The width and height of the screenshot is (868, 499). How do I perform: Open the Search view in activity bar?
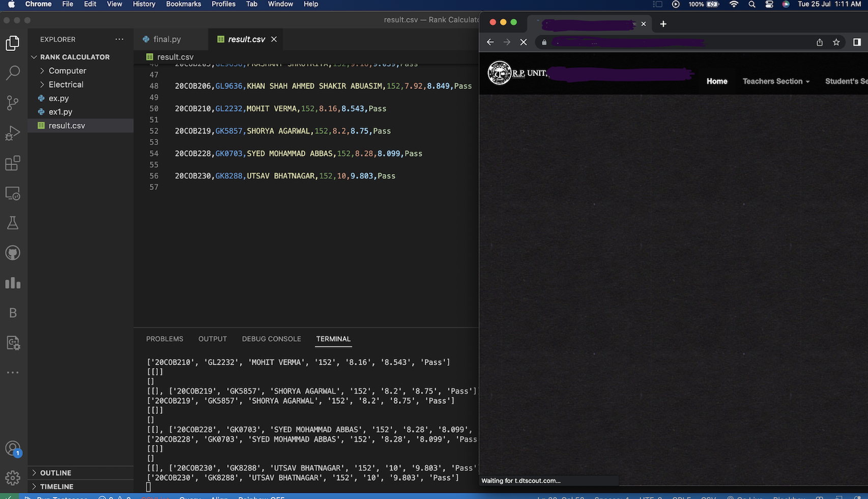(13, 73)
